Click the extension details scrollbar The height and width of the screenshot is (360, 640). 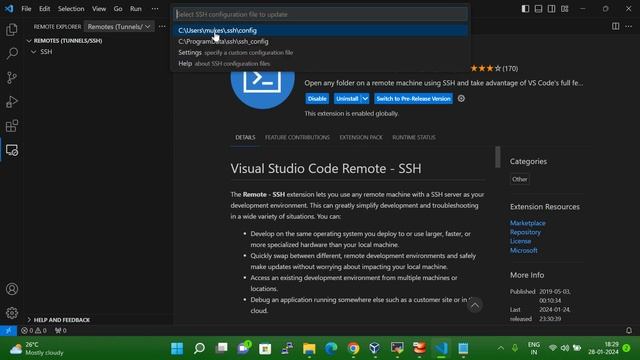[498, 157]
